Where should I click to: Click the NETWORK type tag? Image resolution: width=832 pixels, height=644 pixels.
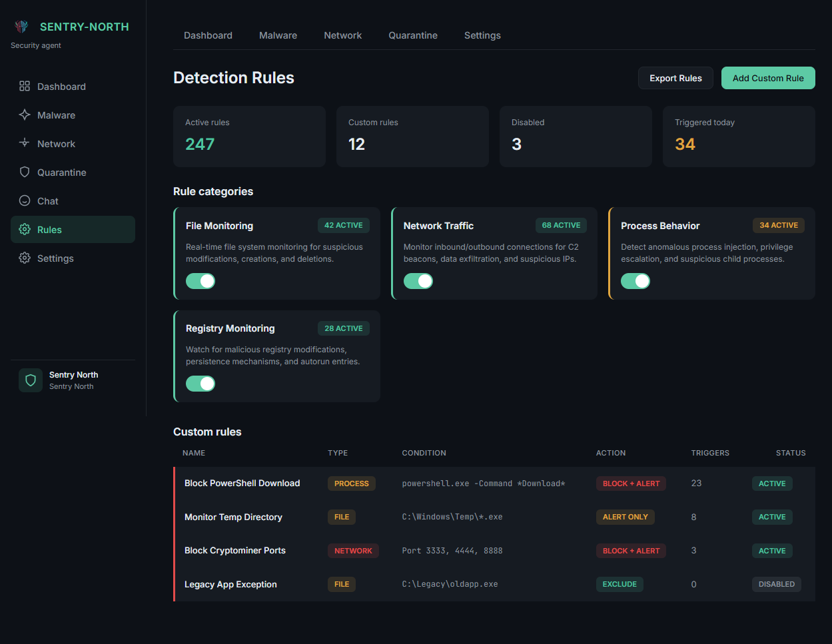pyautogui.click(x=353, y=551)
